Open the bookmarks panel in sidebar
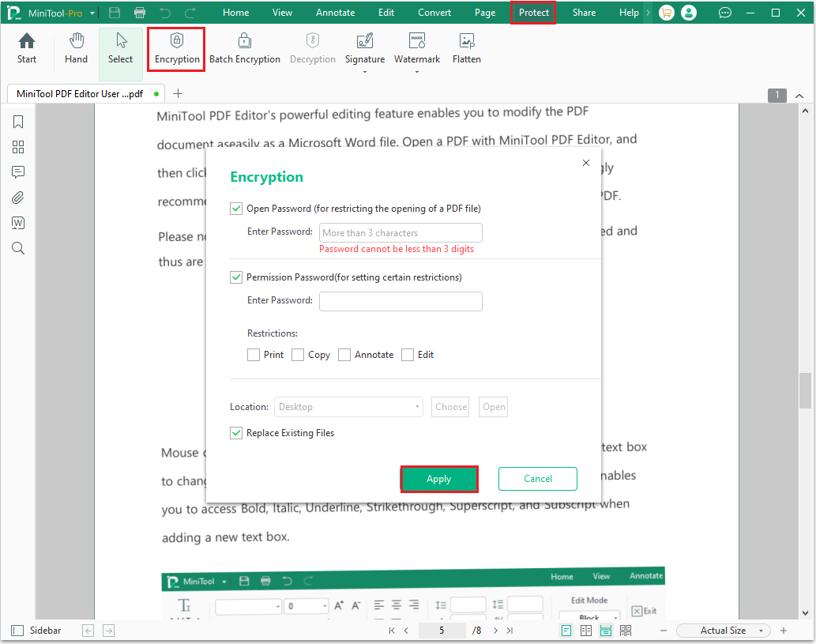The height and width of the screenshot is (644, 816). click(x=18, y=122)
